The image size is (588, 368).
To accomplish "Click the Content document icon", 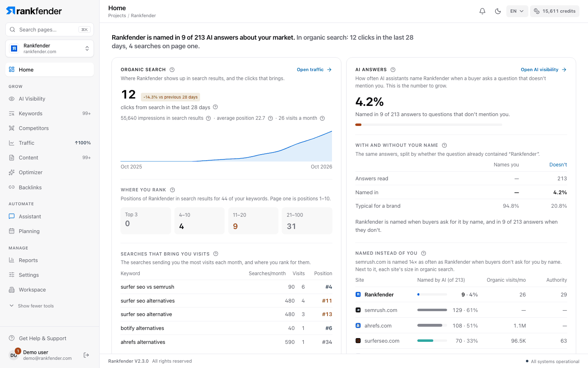I will [x=11, y=158].
